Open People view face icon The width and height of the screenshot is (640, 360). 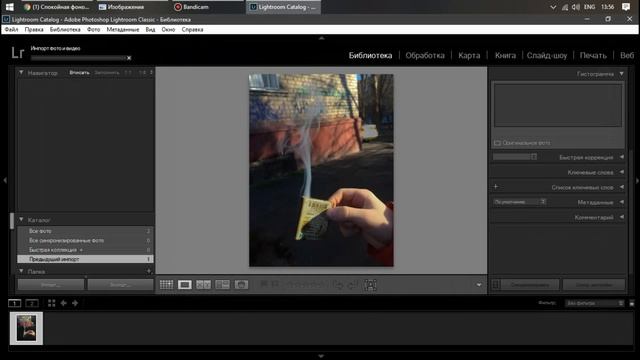click(241, 284)
